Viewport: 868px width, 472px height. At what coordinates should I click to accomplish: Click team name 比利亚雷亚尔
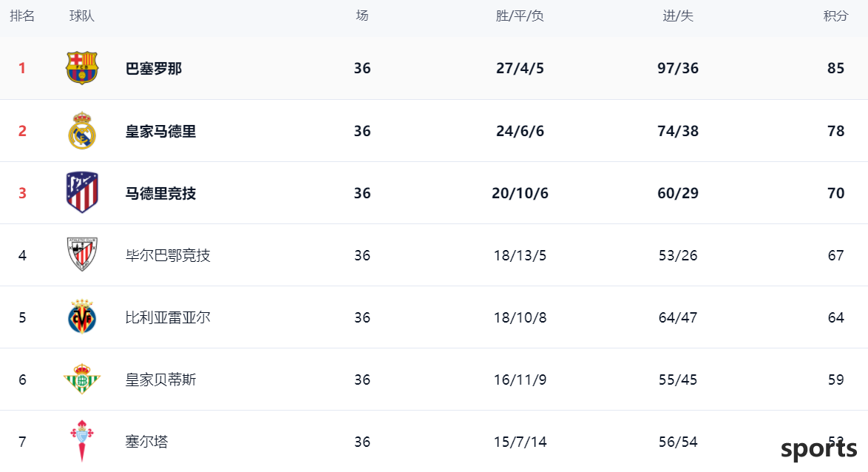[x=168, y=317]
